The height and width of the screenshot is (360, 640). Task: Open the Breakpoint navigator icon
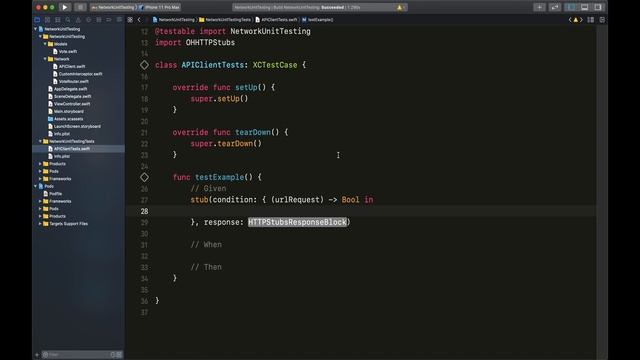pyautogui.click(x=109, y=20)
